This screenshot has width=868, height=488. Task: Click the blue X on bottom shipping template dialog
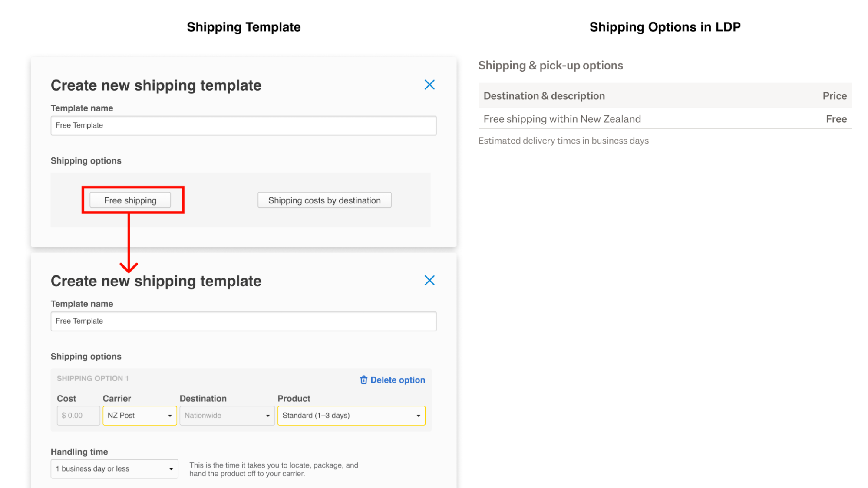[x=429, y=280]
